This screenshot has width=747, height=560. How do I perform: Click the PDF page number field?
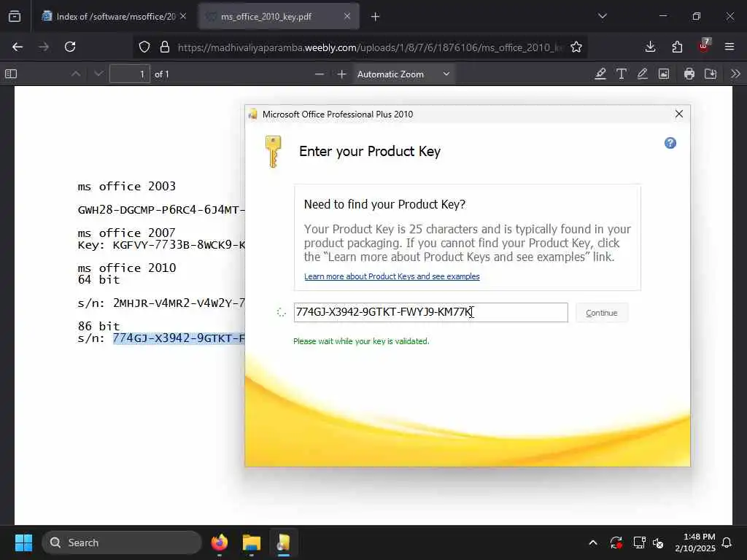130,74
